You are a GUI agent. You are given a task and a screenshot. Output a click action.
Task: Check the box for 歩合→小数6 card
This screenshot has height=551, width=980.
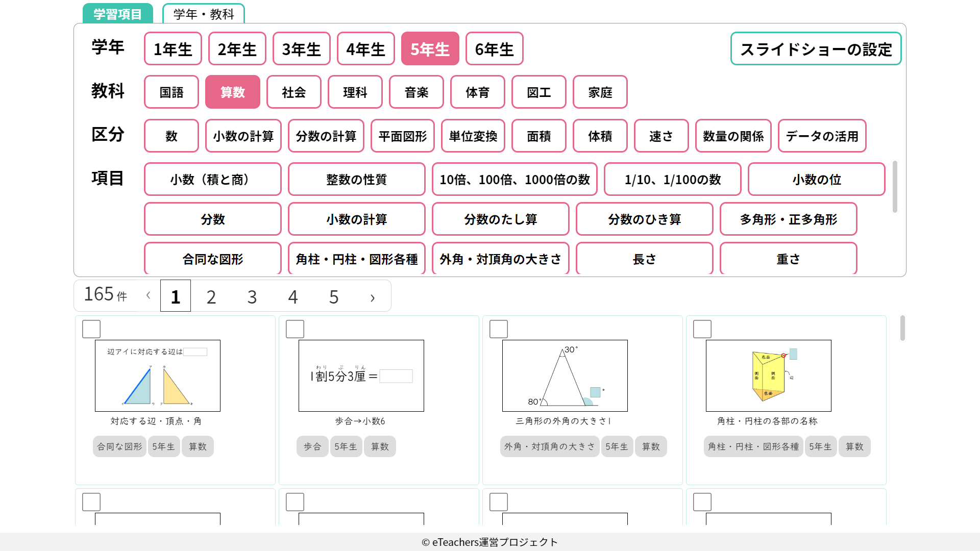(x=295, y=329)
